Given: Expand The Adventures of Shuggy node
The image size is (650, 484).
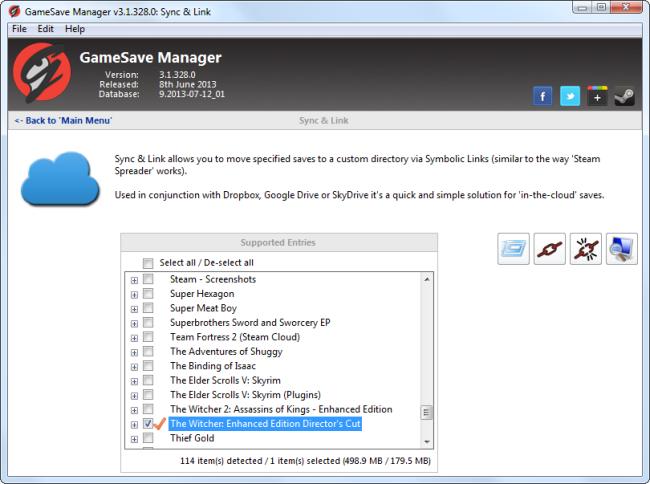Looking at the screenshot, I should pyautogui.click(x=134, y=353).
